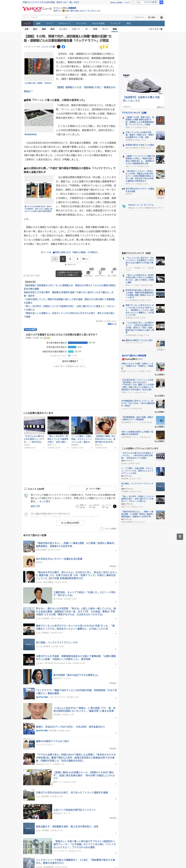This screenshot has height=868, width=186.
Task: Share the article on X
Action: [59, 47]
